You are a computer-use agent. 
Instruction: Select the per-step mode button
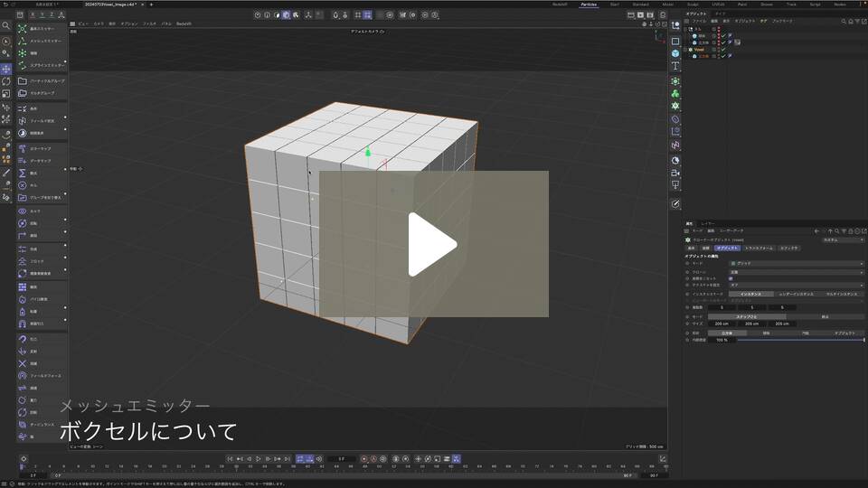point(747,317)
